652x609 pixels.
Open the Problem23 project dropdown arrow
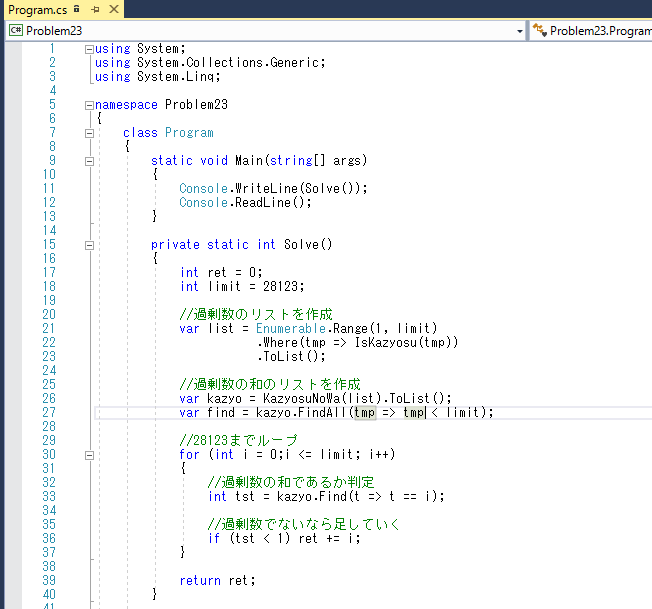pos(519,31)
